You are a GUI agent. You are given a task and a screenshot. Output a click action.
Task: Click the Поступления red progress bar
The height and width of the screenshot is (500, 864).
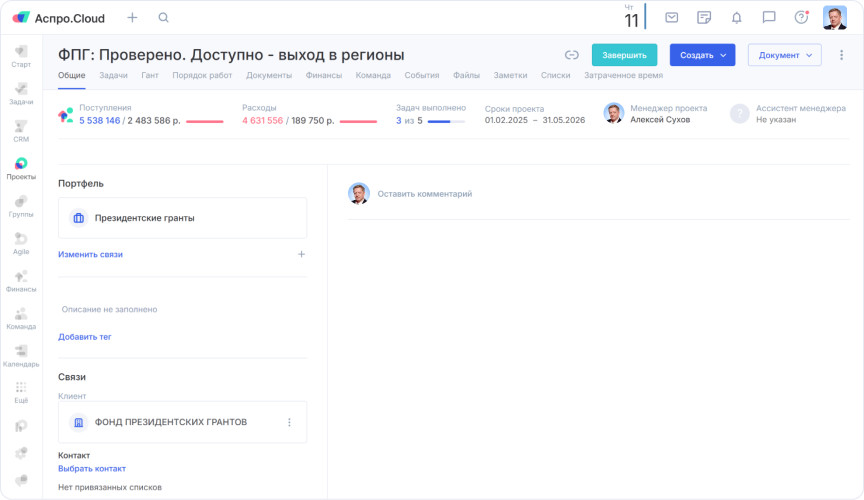[x=204, y=121]
